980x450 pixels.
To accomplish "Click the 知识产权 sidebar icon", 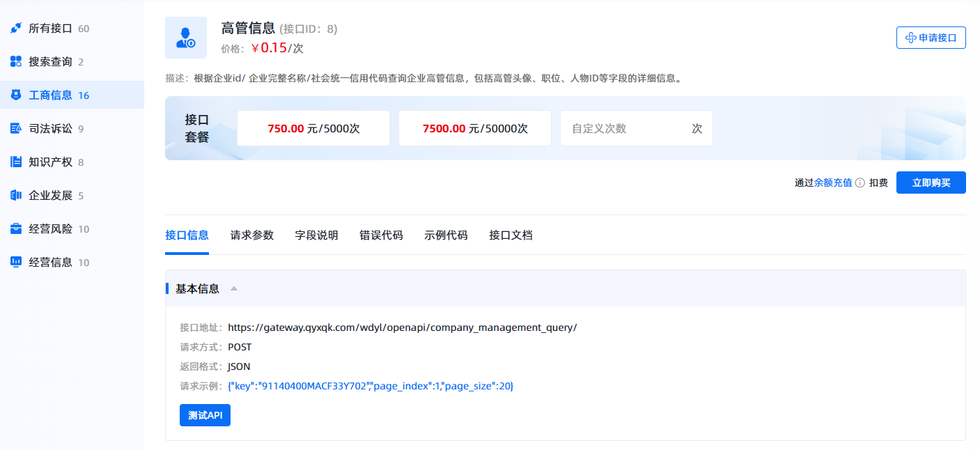I will click(x=16, y=162).
